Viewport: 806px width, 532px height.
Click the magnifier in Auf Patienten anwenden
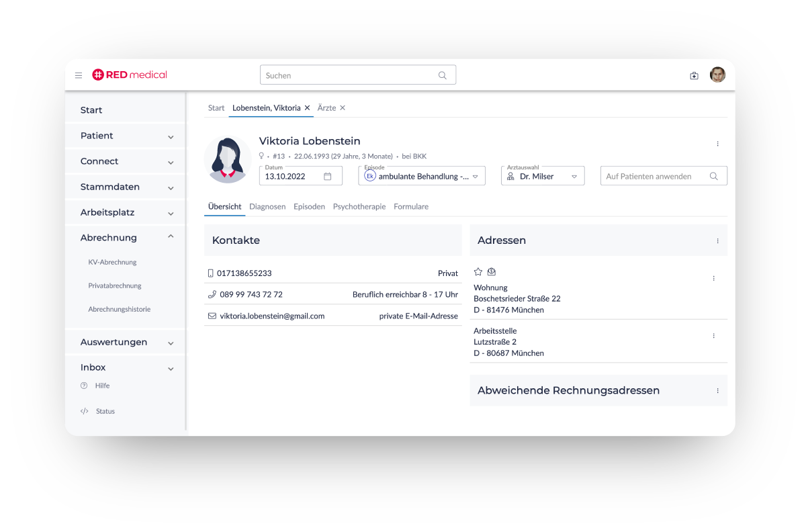714,176
